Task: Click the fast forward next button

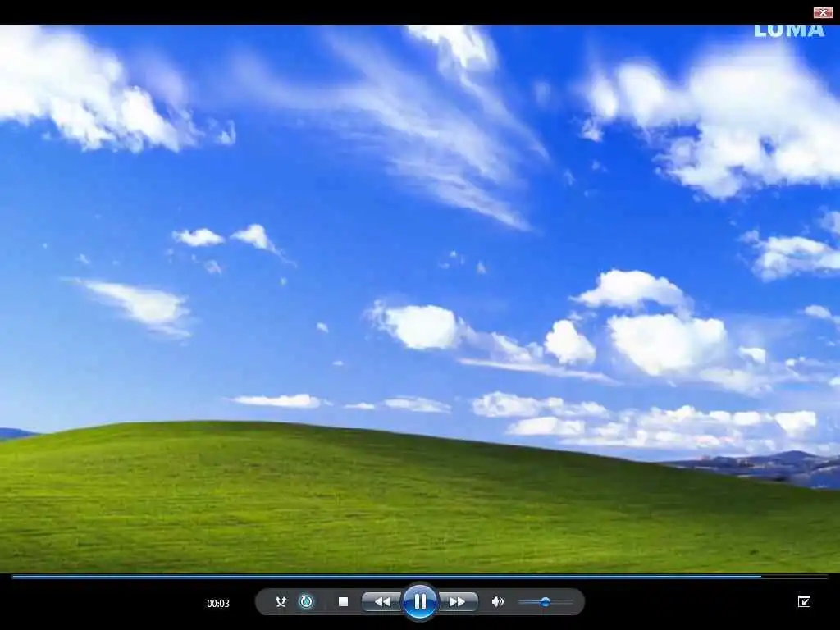Action: tap(458, 601)
